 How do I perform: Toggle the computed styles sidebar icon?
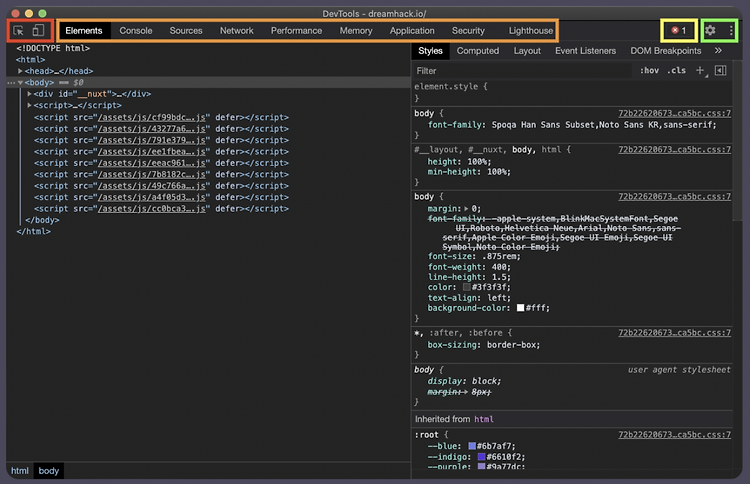coord(720,71)
